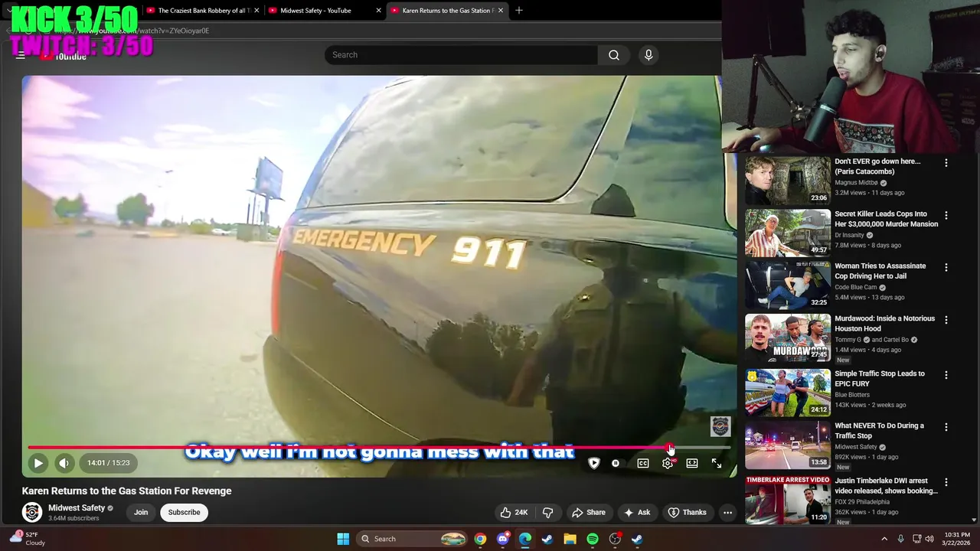Screen dimensions: 980x551
Task: Switch player to theater mode
Action: [692, 463]
